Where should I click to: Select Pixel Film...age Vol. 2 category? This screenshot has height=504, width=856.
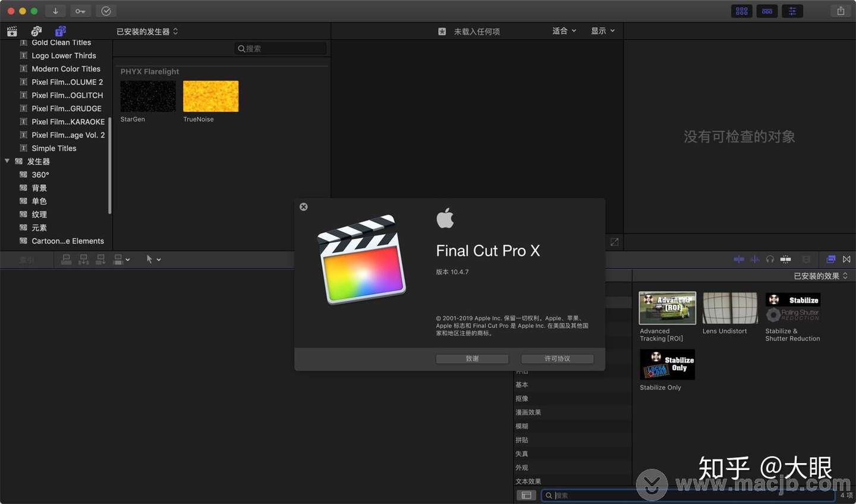pyautogui.click(x=68, y=135)
